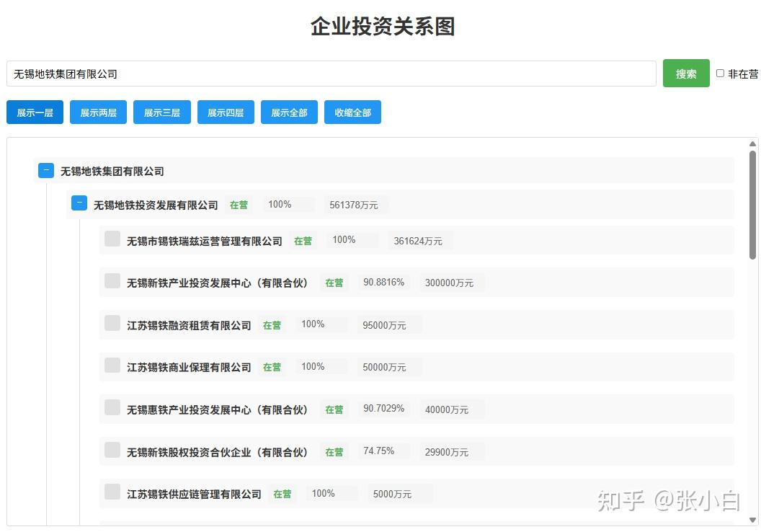Click 在营 status of 无锡地铁投资发展有限公司
The height and width of the screenshot is (532, 761).
[x=239, y=205]
